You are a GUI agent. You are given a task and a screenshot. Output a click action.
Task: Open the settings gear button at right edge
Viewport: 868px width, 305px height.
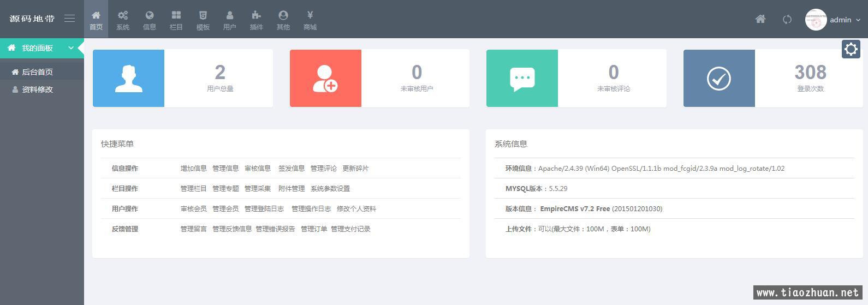click(x=851, y=49)
